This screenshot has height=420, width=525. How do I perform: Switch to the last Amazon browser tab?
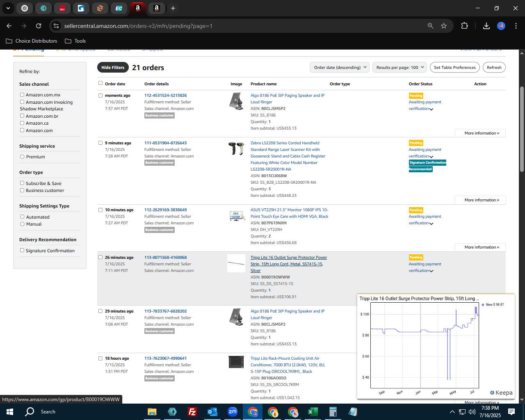coord(157,8)
